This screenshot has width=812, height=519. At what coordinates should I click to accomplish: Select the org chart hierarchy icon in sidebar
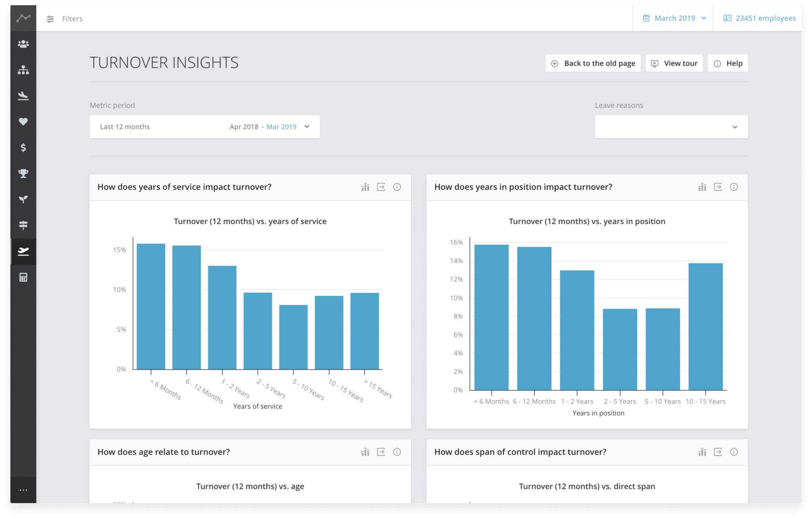click(x=23, y=70)
